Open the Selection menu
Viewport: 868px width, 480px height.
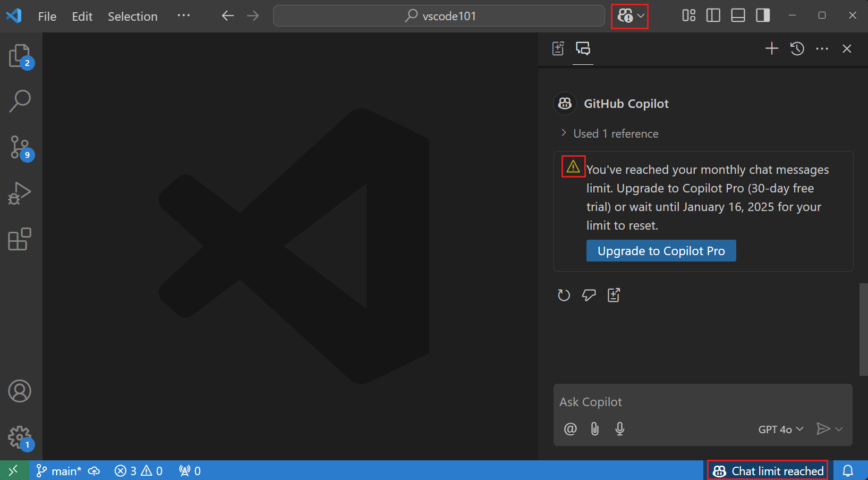[132, 16]
